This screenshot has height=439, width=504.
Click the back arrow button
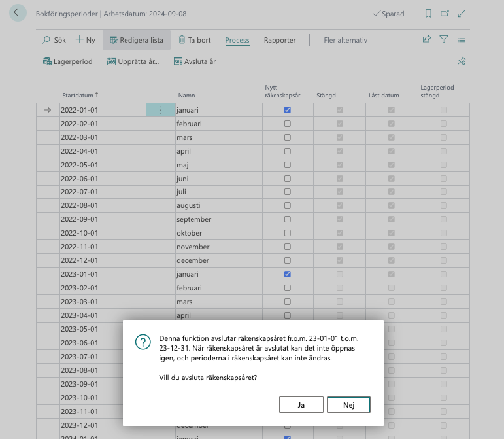point(18,13)
